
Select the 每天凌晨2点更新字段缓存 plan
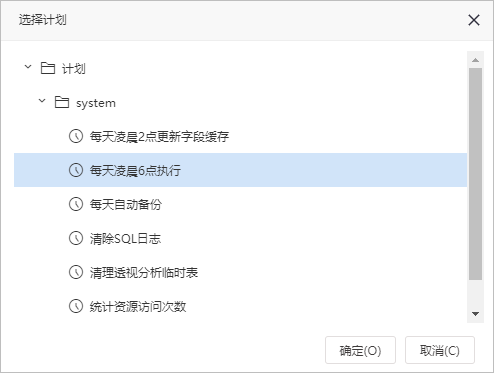pos(240,136)
